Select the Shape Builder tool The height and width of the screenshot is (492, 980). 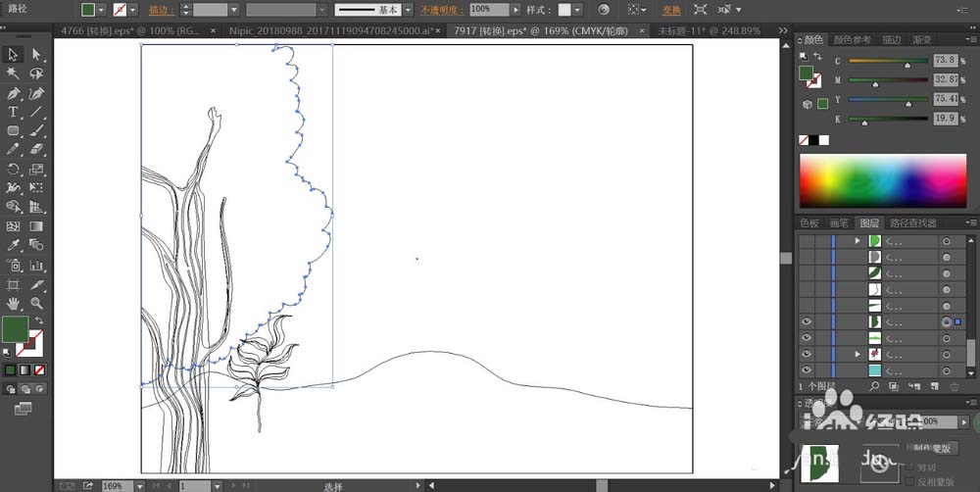tap(12, 206)
